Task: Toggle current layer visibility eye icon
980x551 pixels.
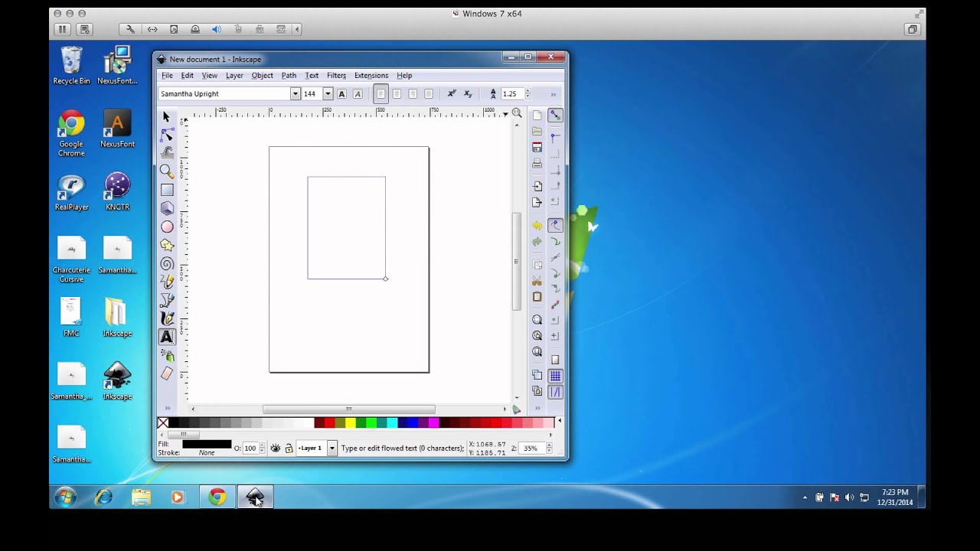Action: [x=275, y=448]
